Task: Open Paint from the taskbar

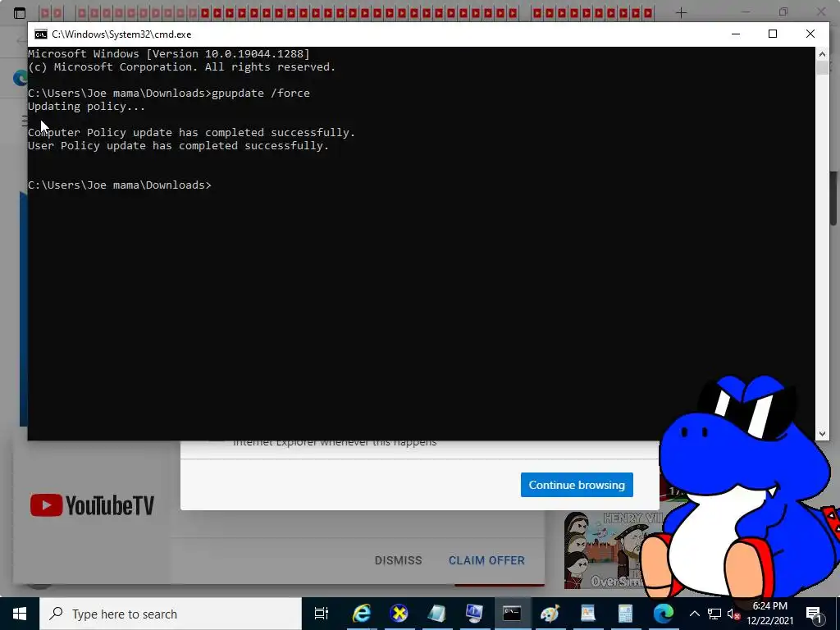Action: pos(550,614)
